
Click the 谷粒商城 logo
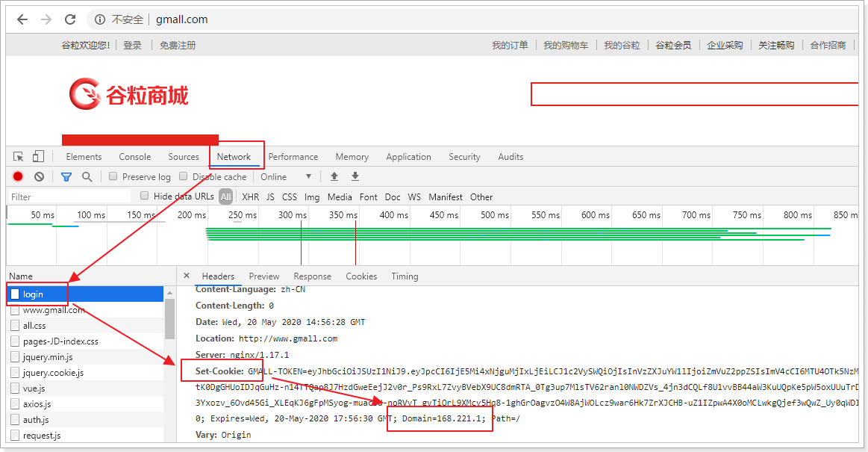click(x=129, y=94)
